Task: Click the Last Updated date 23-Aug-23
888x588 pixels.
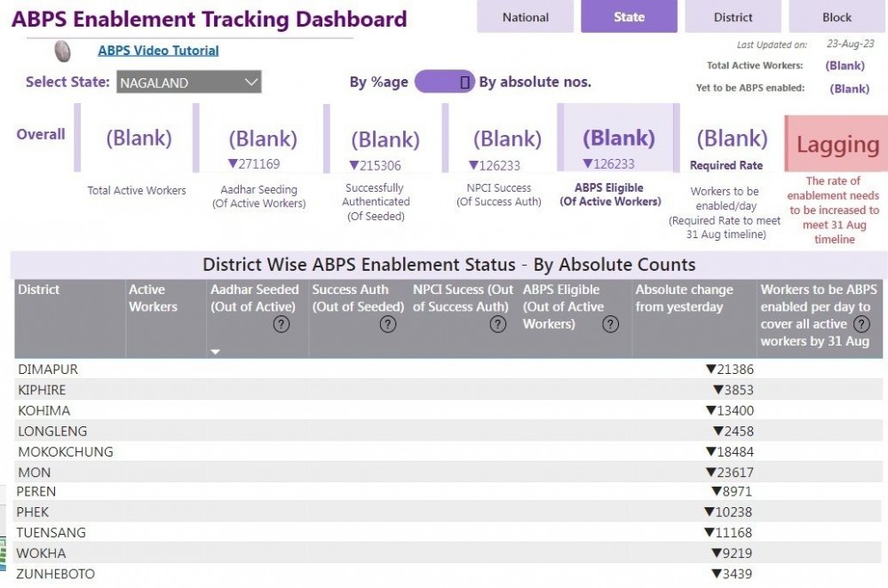Action: click(x=850, y=44)
